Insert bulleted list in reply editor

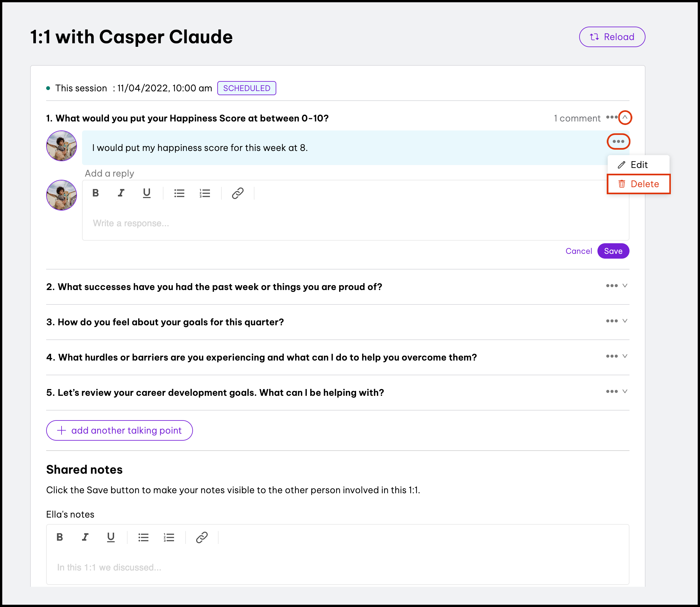click(x=179, y=193)
